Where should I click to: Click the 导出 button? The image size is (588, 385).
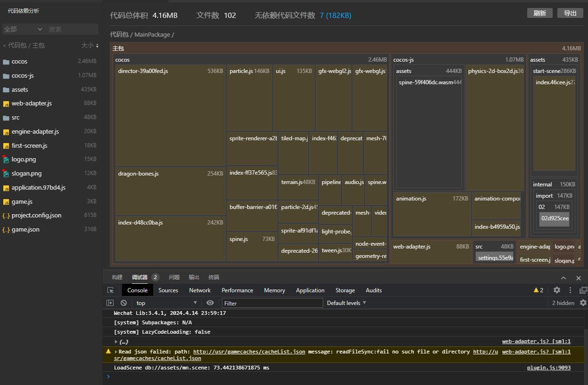point(570,13)
